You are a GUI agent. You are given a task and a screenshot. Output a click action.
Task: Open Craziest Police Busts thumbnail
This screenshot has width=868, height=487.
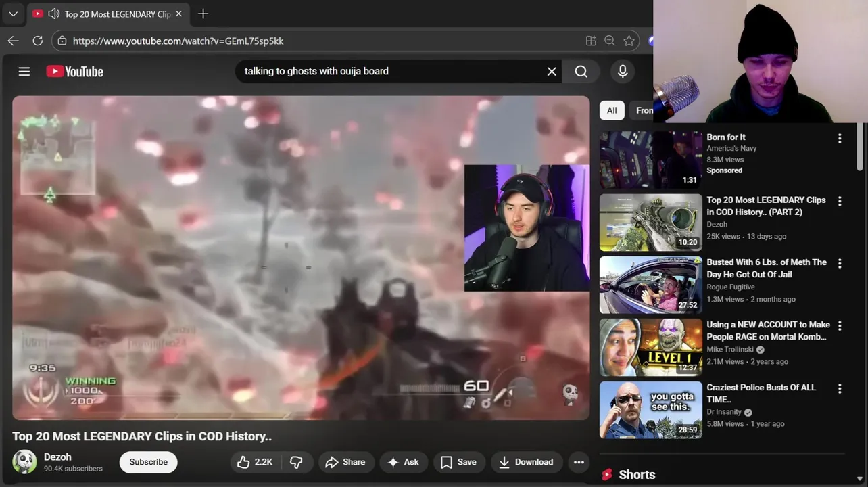[651, 410]
